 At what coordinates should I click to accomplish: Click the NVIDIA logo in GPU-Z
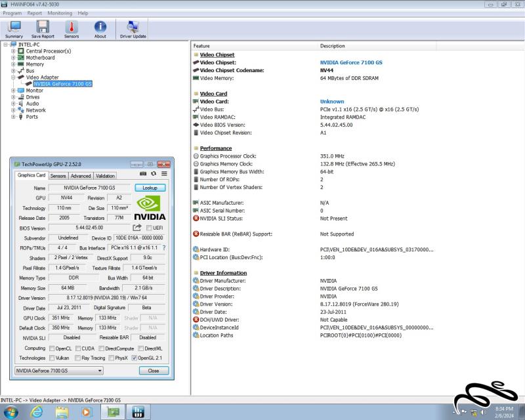tap(150, 208)
